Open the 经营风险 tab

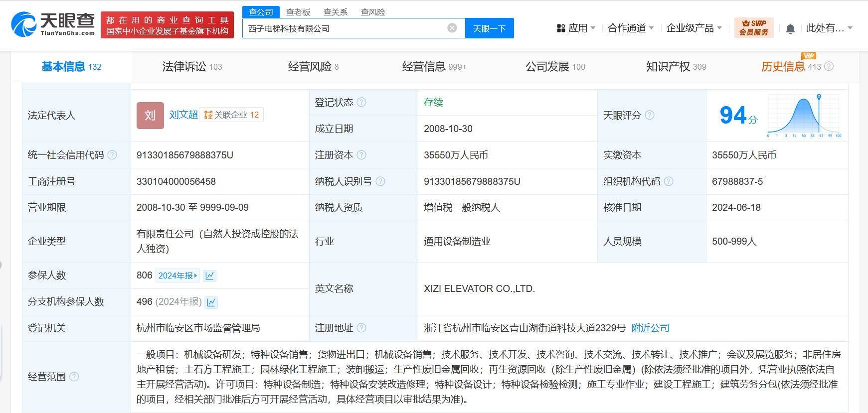[x=313, y=66]
